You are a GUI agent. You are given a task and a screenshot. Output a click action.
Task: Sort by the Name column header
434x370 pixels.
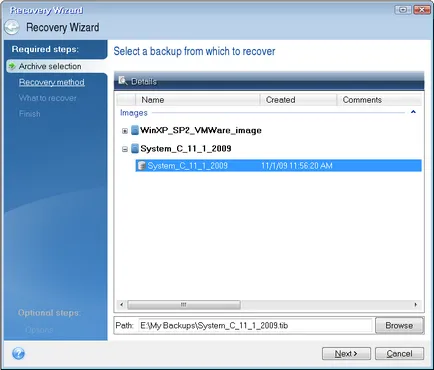pyautogui.click(x=197, y=100)
